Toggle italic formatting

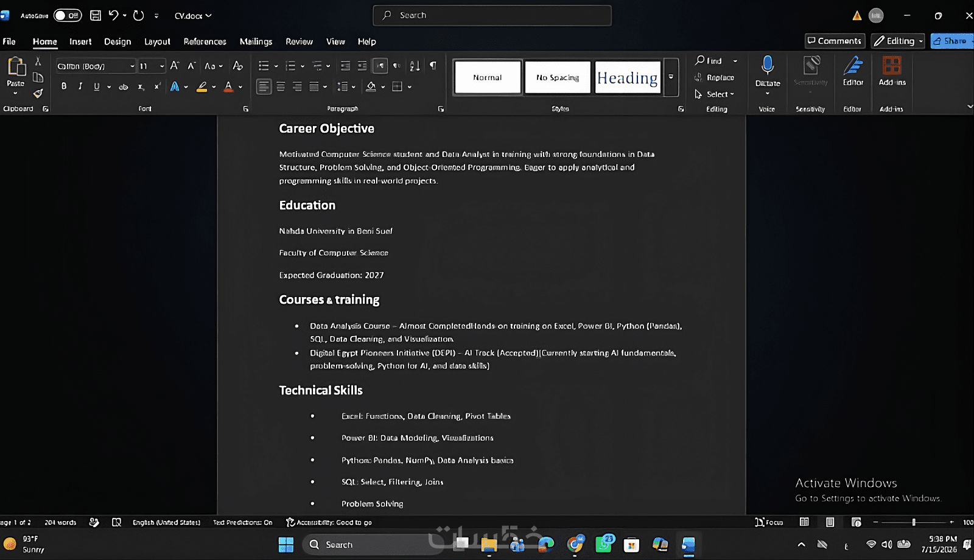pyautogui.click(x=80, y=86)
